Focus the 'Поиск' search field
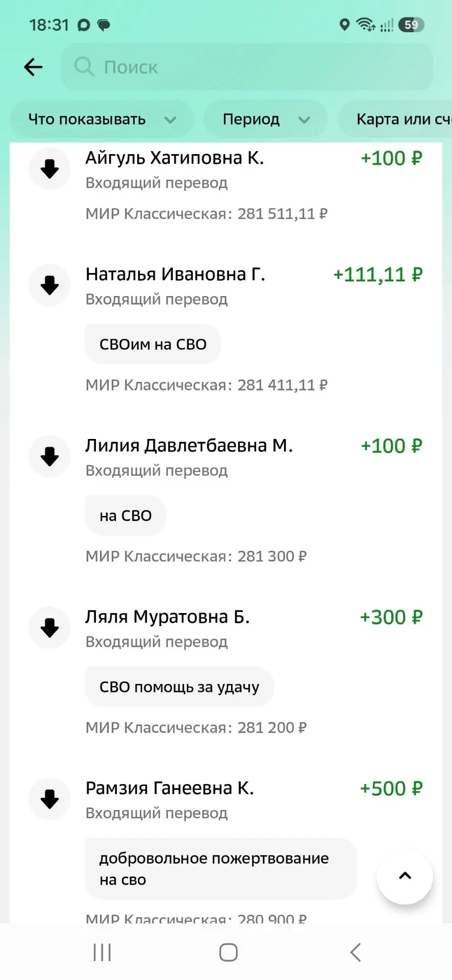This screenshot has width=452, height=980. click(x=247, y=67)
